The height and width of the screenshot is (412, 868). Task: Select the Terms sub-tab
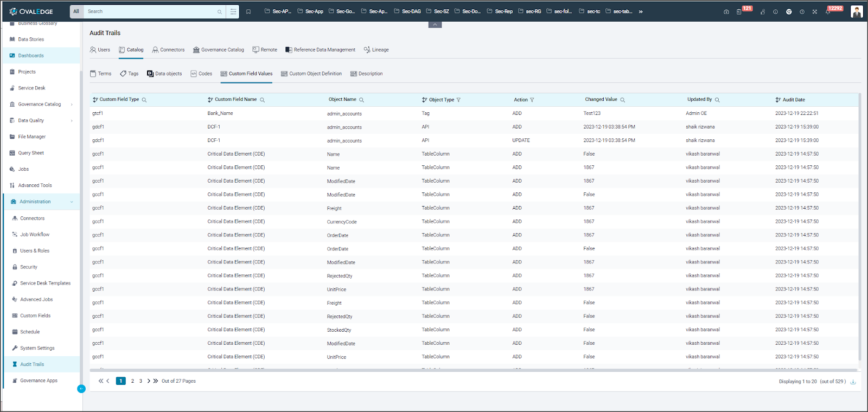101,74
